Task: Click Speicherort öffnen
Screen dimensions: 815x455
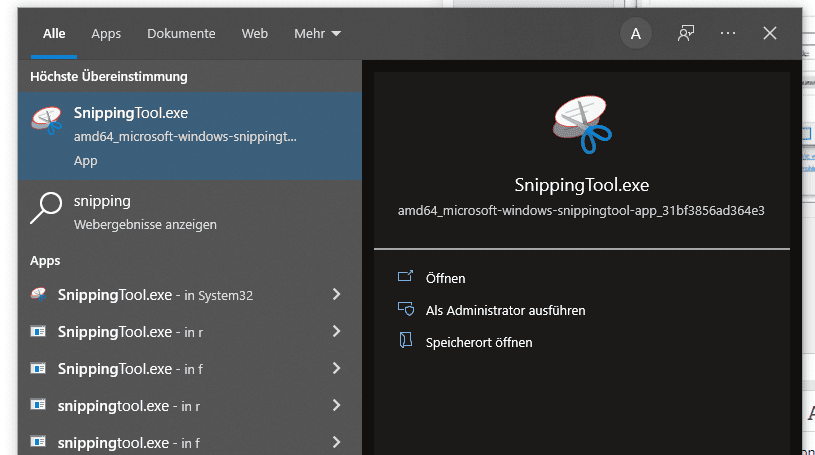Action: pos(479,343)
